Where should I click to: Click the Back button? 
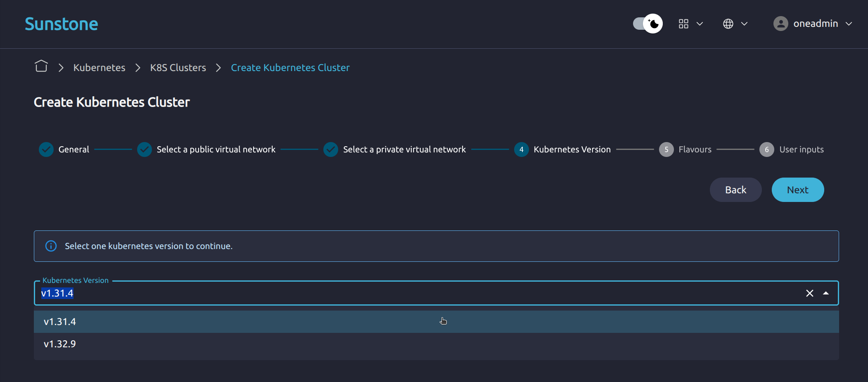click(x=736, y=190)
